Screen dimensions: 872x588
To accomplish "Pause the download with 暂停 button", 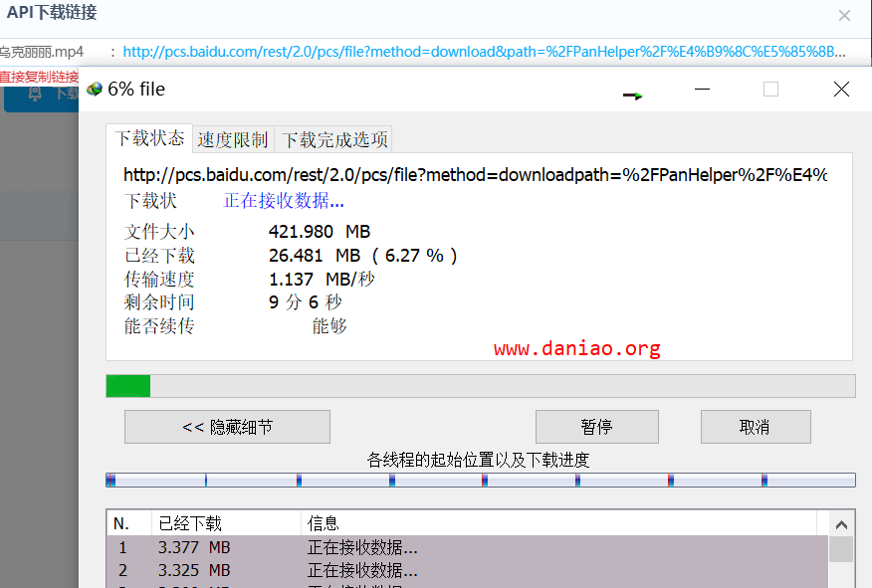I will click(596, 427).
